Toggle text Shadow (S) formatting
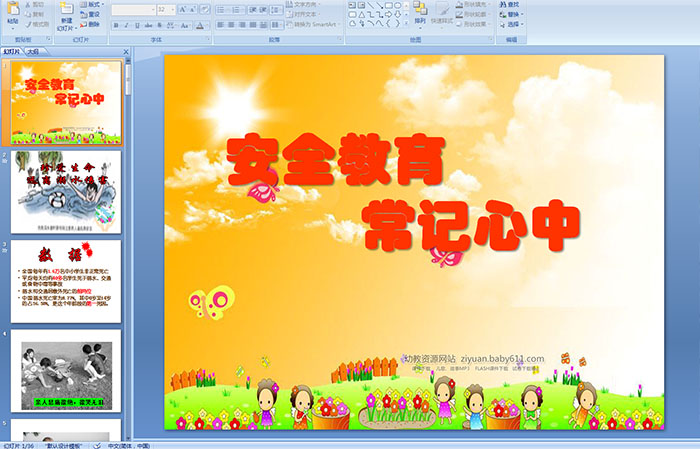Image resolution: width=700 pixels, height=449 pixels. click(x=159, y=25)
